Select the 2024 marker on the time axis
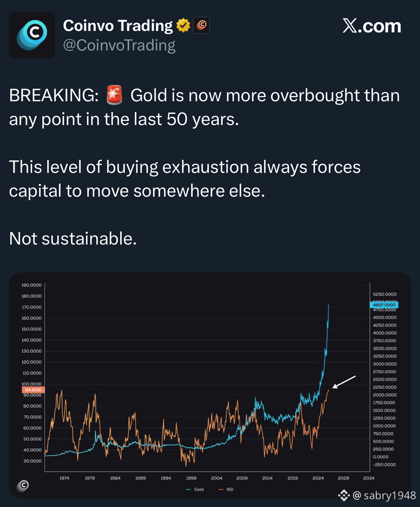The height and width of the screenshot is (507, 420). (318, 478)
